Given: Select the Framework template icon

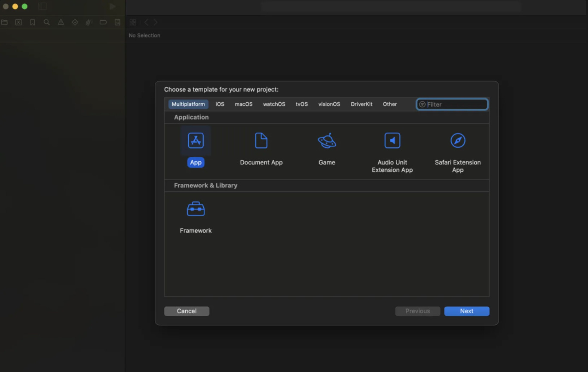Looking at the screenshot, I should point(196,209).
